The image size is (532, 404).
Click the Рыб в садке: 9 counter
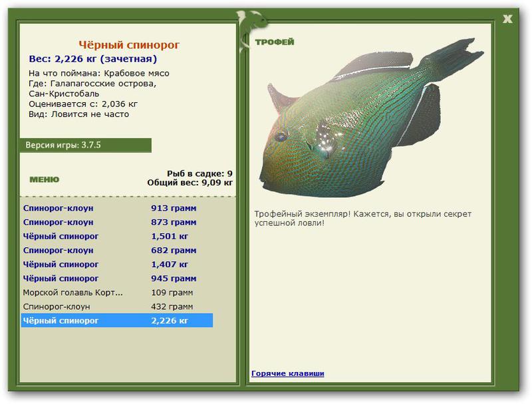199,173
